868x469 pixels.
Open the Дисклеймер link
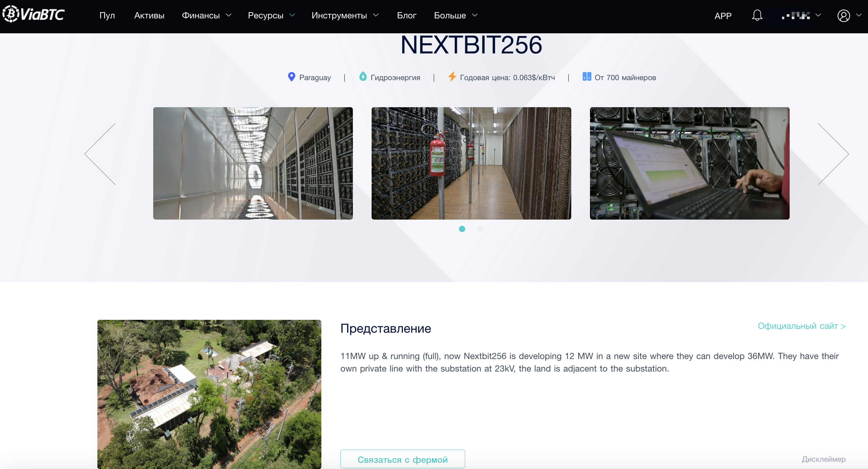point(824,459)
